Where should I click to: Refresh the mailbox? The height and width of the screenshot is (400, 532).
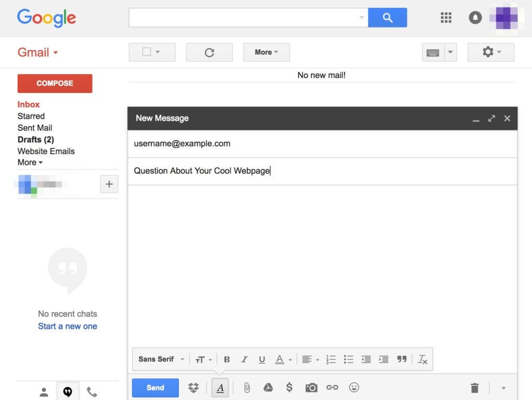[x=209, y=52]
